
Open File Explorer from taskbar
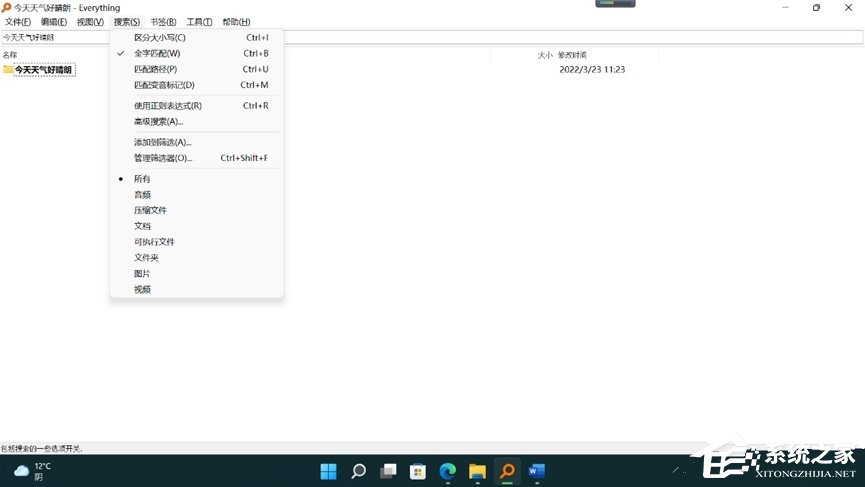click(477, 471)
